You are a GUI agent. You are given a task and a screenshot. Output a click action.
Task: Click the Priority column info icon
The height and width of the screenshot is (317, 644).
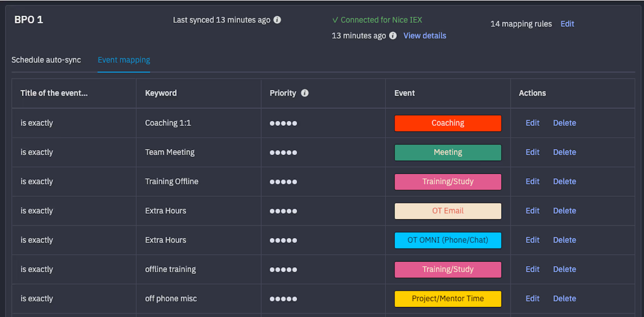[305, 93]
